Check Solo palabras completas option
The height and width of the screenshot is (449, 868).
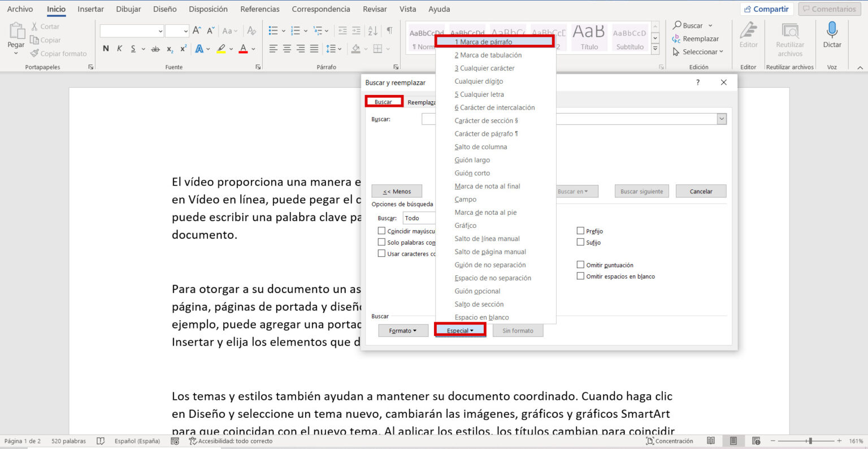pos(381,242)
